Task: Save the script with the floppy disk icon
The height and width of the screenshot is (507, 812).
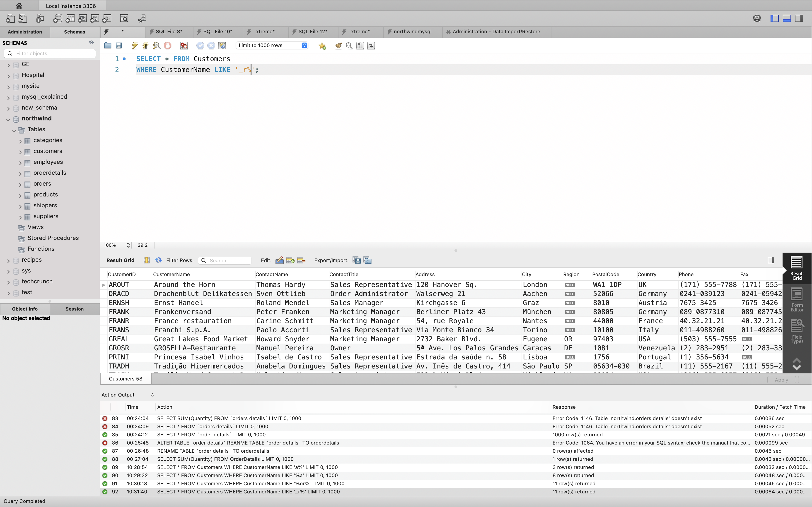Action: coord(118,45)
